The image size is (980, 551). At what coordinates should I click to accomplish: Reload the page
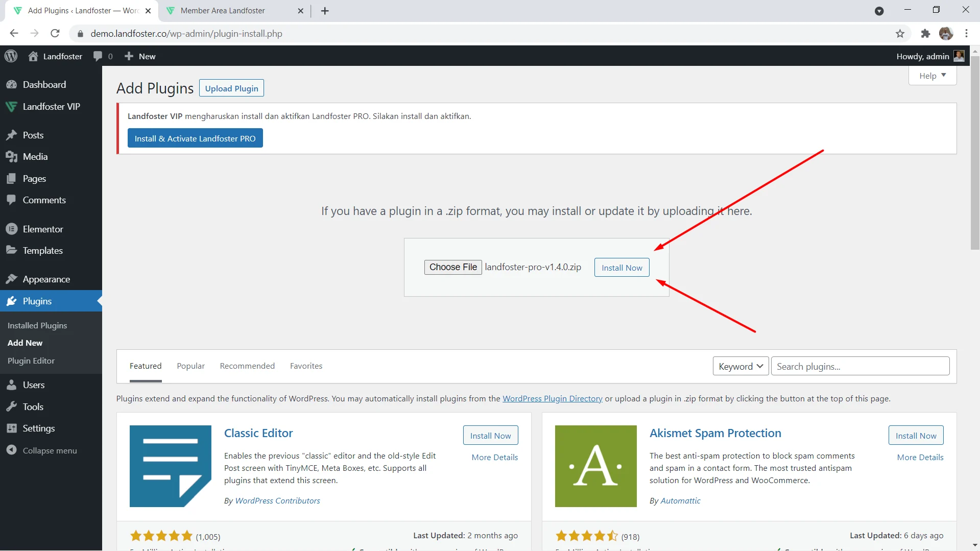[55, 34]
